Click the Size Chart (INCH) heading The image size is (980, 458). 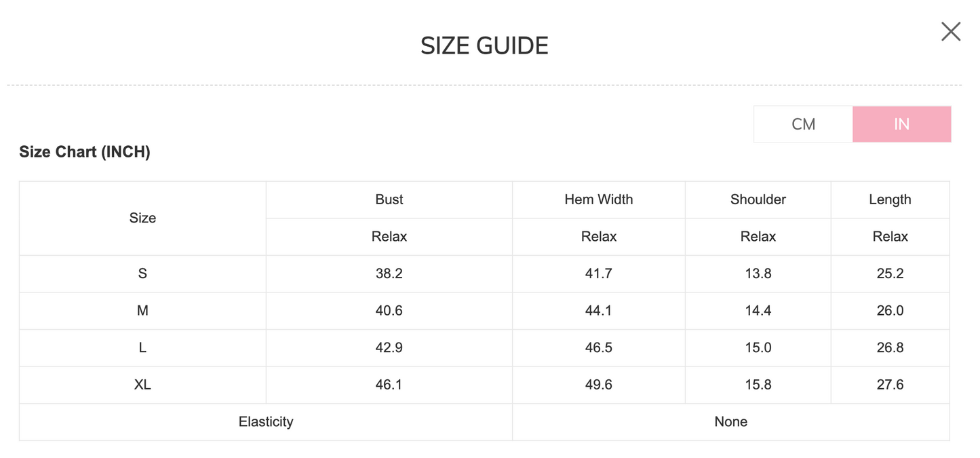(x=85, y=152)
